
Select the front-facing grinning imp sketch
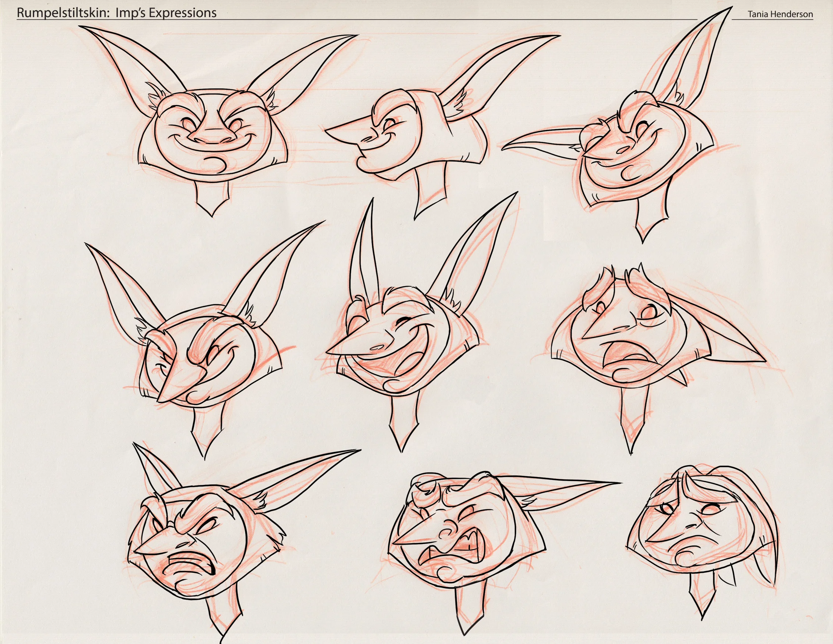[x=213, y=131]
